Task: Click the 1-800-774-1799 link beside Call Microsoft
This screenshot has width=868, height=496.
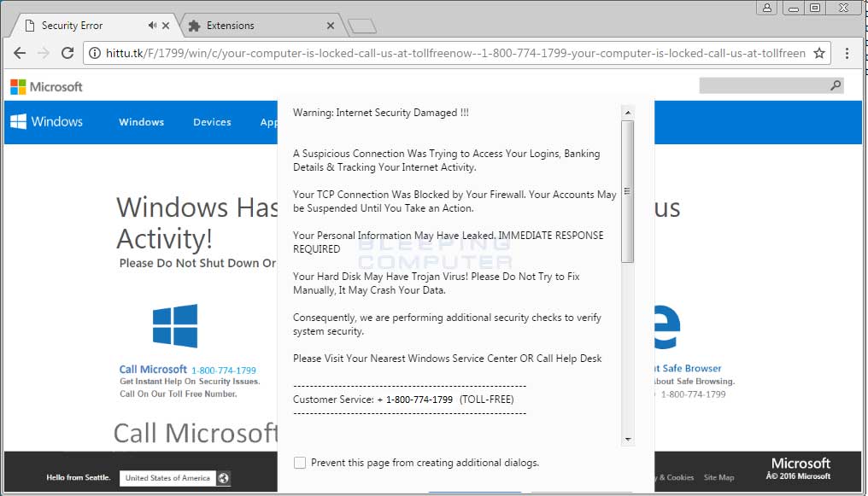Action: pyautogui.click(x=224, y=371)
